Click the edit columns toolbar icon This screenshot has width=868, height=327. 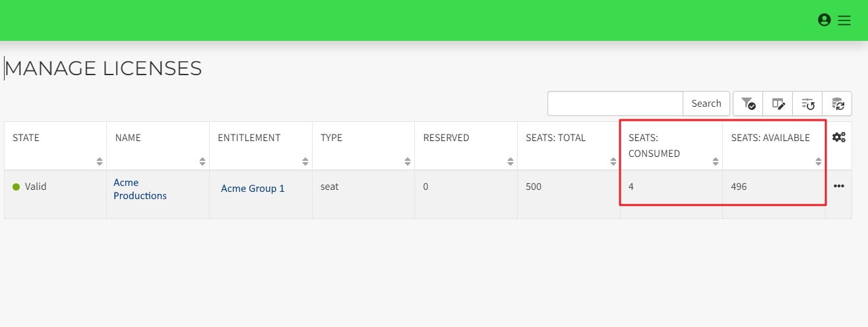(778, 104)
